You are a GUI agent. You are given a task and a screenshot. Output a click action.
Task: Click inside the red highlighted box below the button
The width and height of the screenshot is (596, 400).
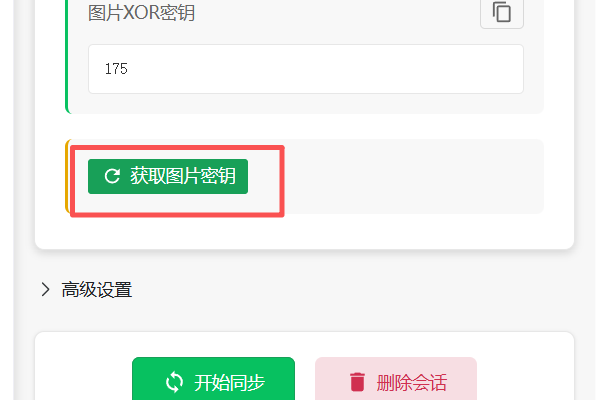(x=177, y=204)
